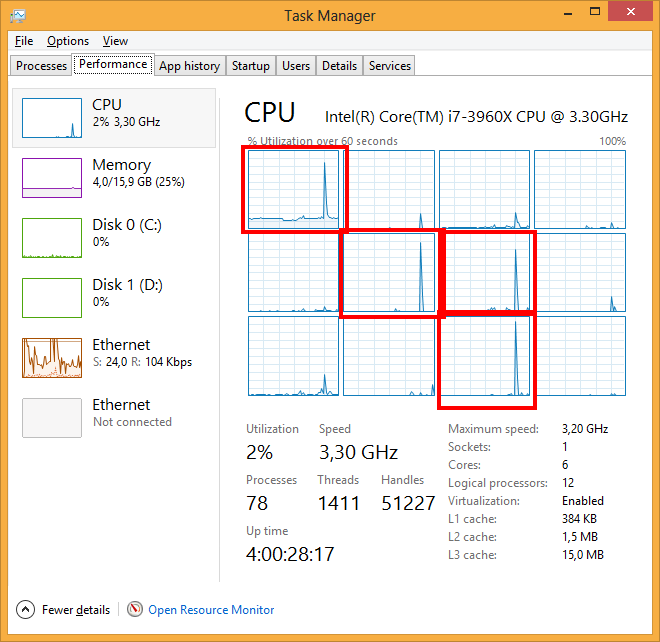Viewport: 660px width, 642px height.
Task: Open the Options menu
Action: [x=68, y=41]
